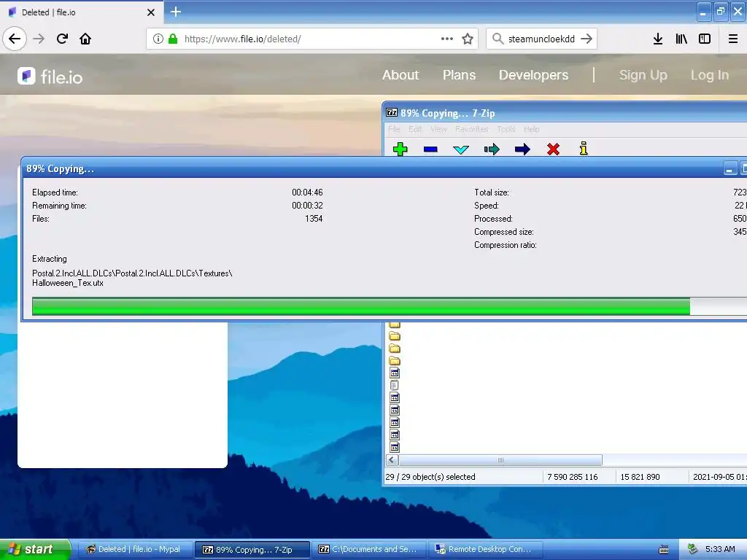Go back in the browser
The width and height of the screenshot is (747, 560).
point(15,39)
